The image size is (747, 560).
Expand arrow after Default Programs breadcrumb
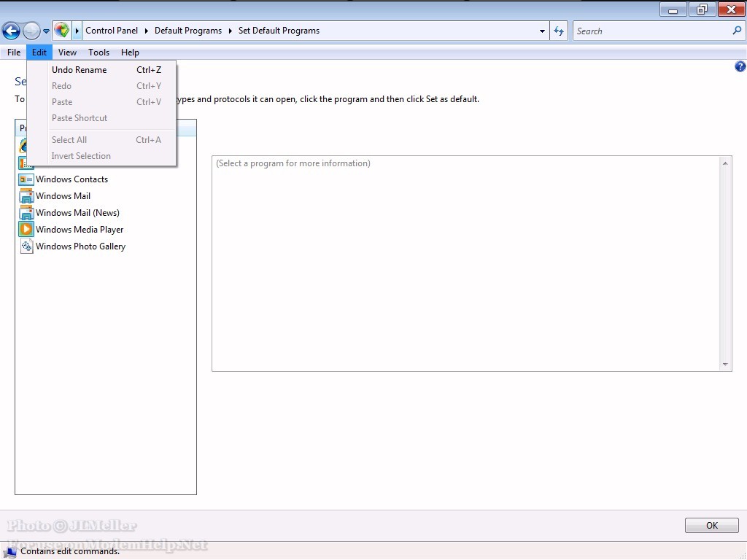pos(230,31)
